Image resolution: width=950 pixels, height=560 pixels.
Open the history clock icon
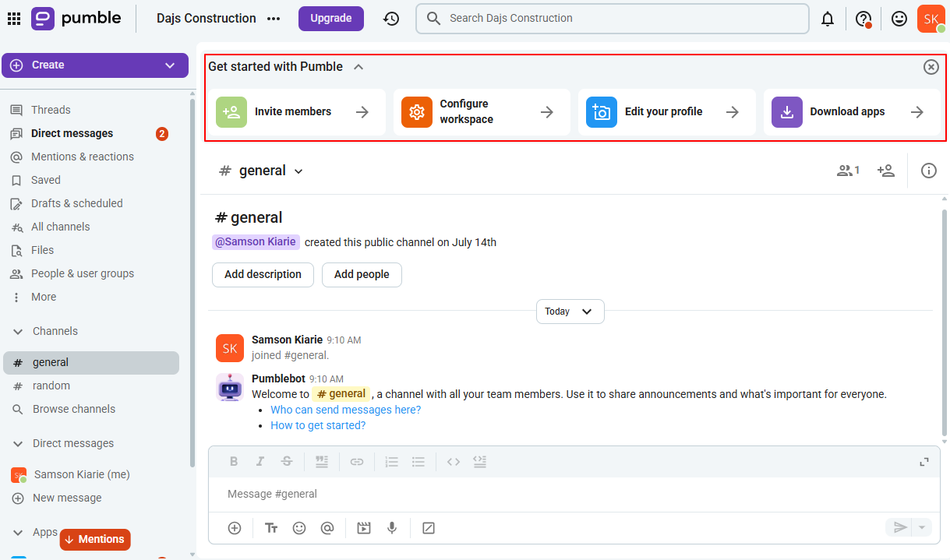(391, 19)
